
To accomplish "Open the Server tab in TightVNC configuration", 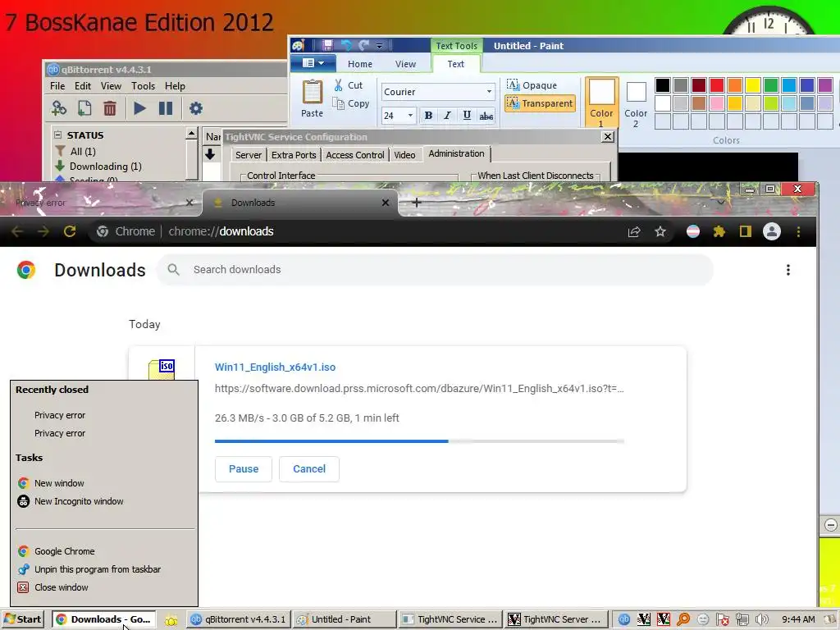I will tap(249, 155).
